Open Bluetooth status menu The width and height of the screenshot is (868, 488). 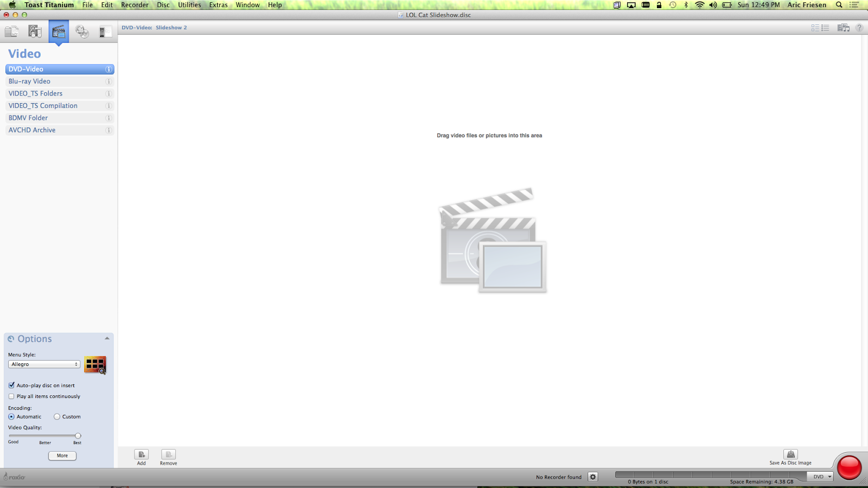[x=686, y=5]
